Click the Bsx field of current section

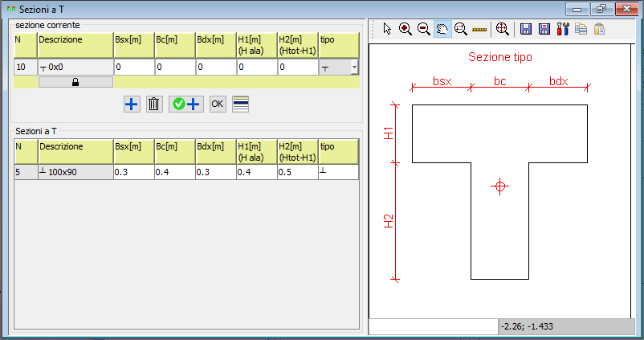click(x=134, y=67)
